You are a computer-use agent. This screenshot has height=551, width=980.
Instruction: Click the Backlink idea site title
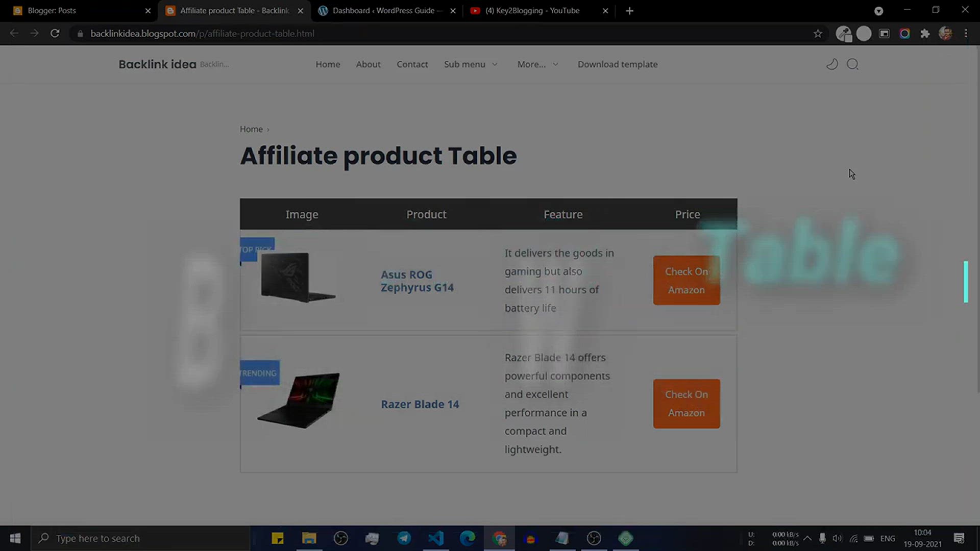157,64
